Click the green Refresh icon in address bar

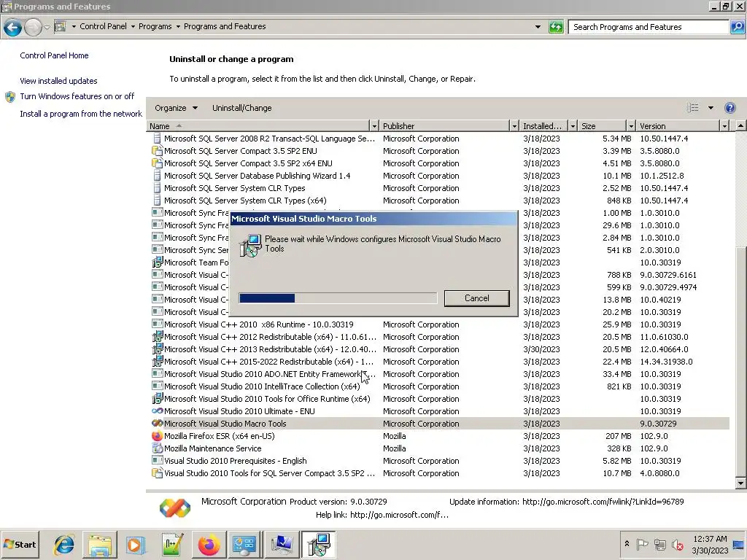(555, 27)
